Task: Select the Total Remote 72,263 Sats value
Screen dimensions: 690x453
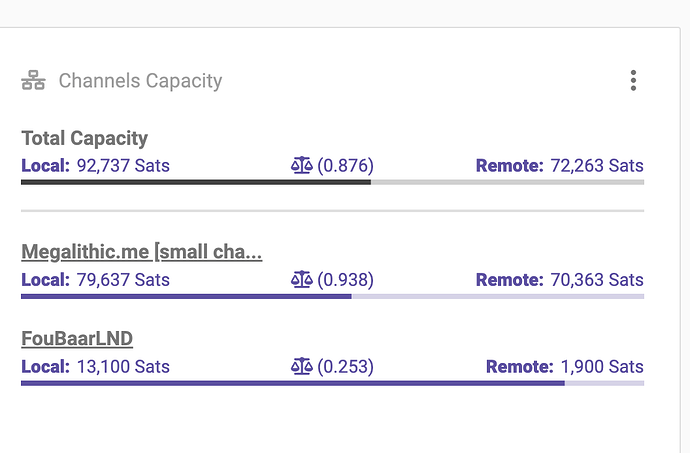Action: (x=597, y=166)
